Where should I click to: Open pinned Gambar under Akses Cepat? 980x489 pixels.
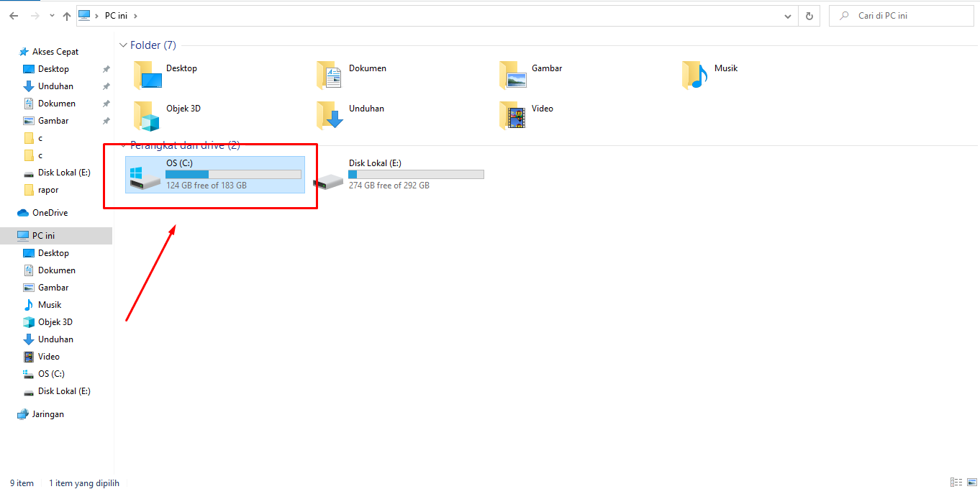pos(53,121)
